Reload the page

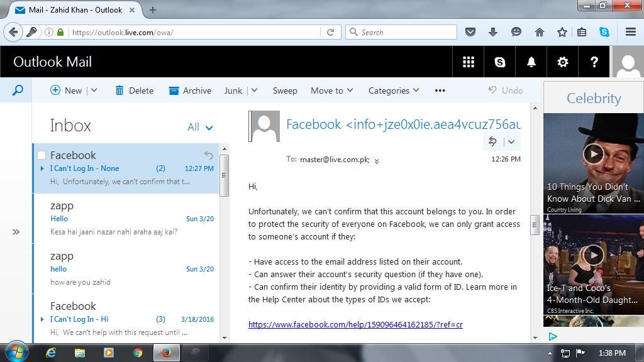click(x=330, y=32)
